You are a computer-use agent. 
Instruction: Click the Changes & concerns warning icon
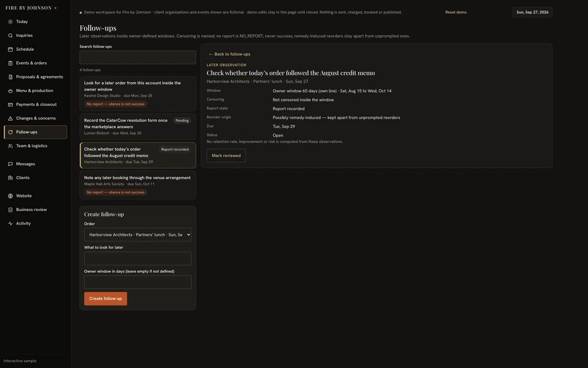tap(10, 118)
